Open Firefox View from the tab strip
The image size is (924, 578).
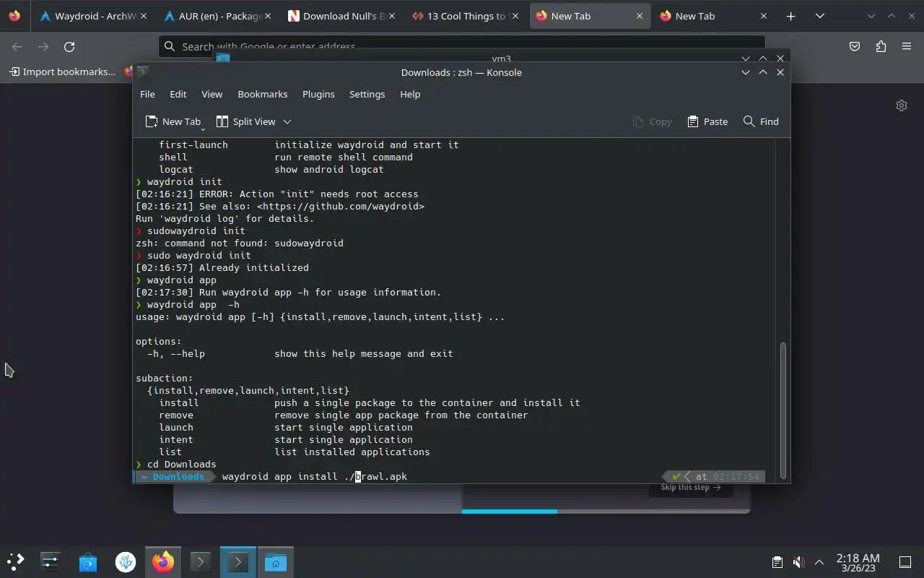click(15, 16)
